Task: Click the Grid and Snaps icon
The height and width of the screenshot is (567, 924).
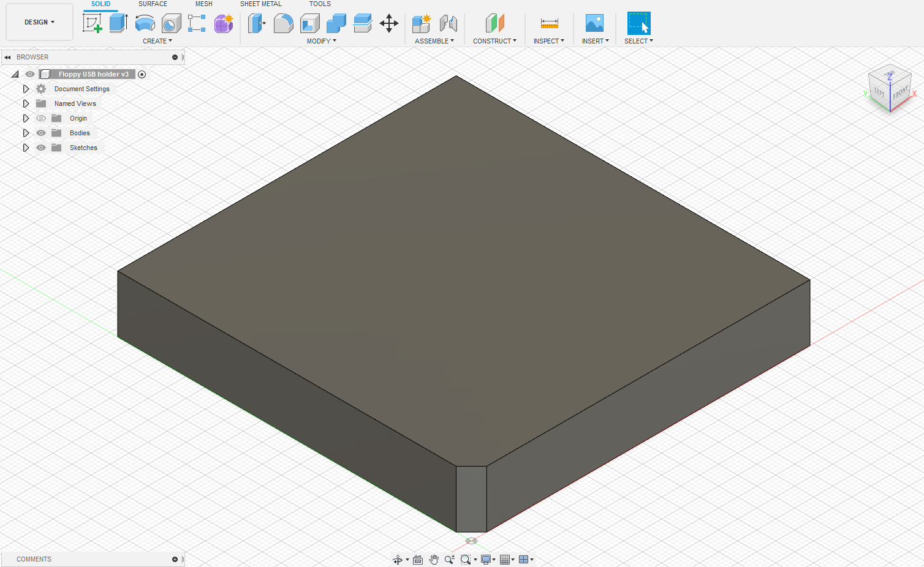Action: (x=505, y=560)
